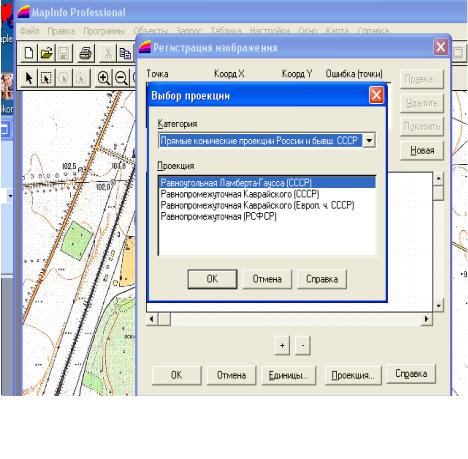The image size is (468, 459).
Task: Confirm with OK in Выбор проекции dialog
Action: 212,279
